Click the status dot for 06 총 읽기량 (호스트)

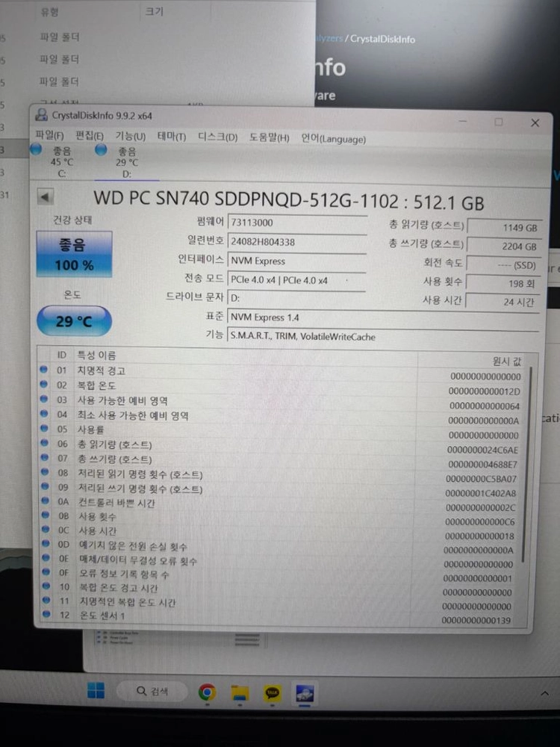[x=44, y=442]
